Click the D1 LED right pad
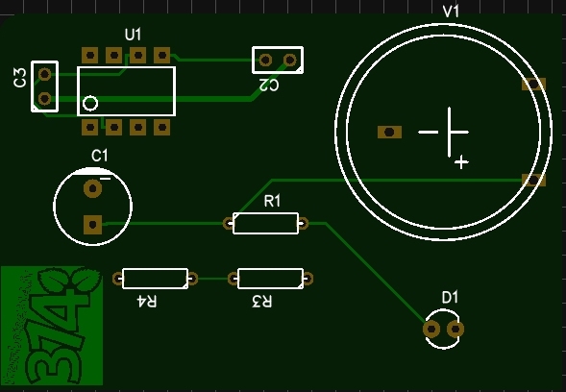The width and height of the screenshot is (566, 392). tap(455, 330)
